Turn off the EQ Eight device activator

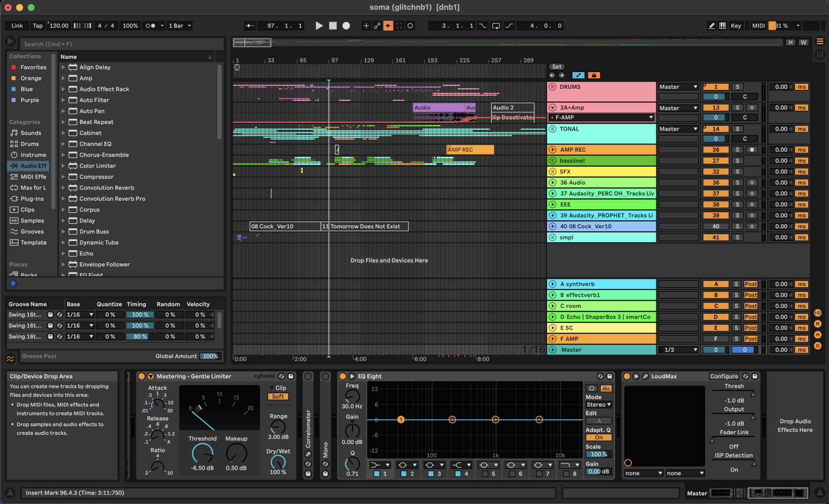click(x=342, y=376)
